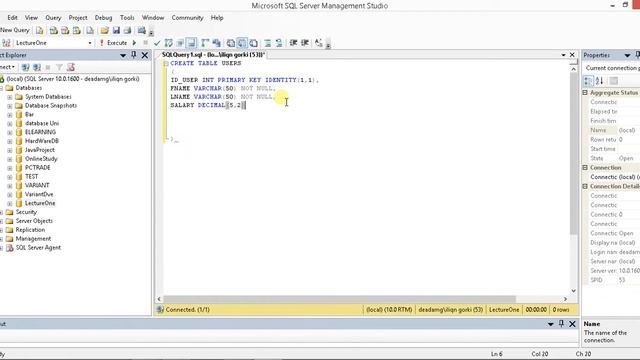This screenshot has height=360, width=640.
Task: Open the LectureOne database dropdown
Action: (90, 43)
